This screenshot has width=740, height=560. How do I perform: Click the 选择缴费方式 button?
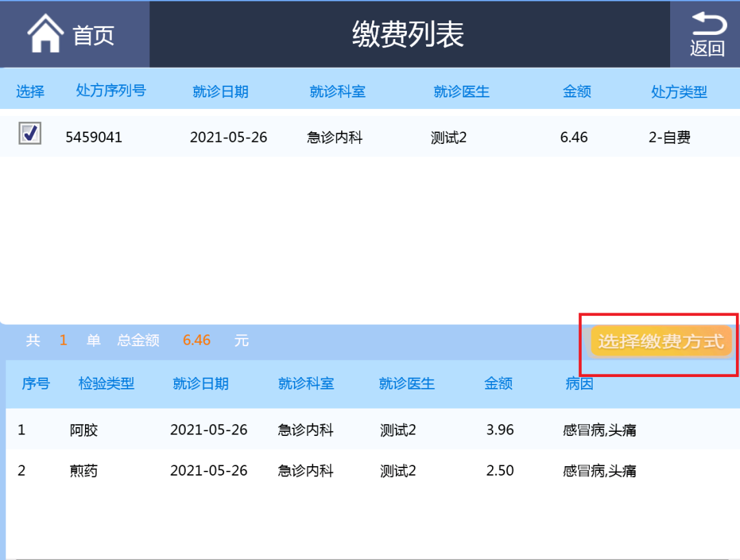pyautogui.click(x=661, y=341)
